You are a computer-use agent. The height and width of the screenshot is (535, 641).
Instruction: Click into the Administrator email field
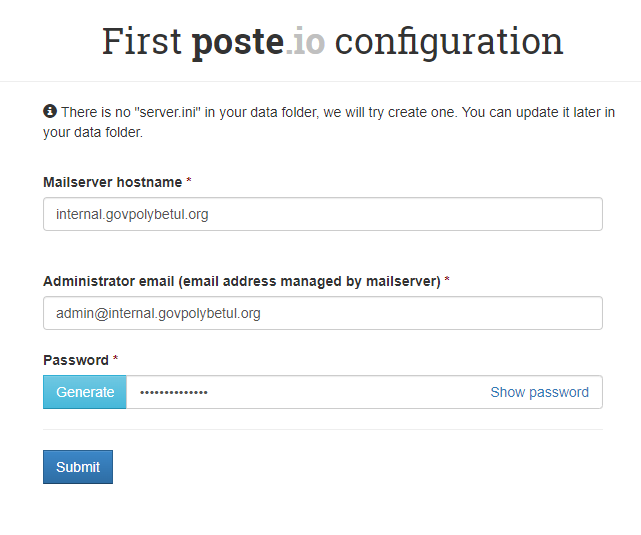[323, 313]
